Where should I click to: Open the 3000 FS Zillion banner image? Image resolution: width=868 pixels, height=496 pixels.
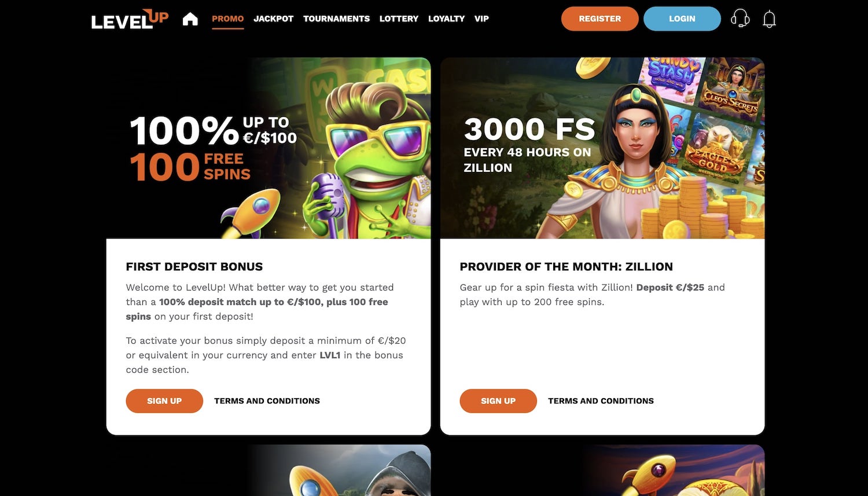point(602,148)
